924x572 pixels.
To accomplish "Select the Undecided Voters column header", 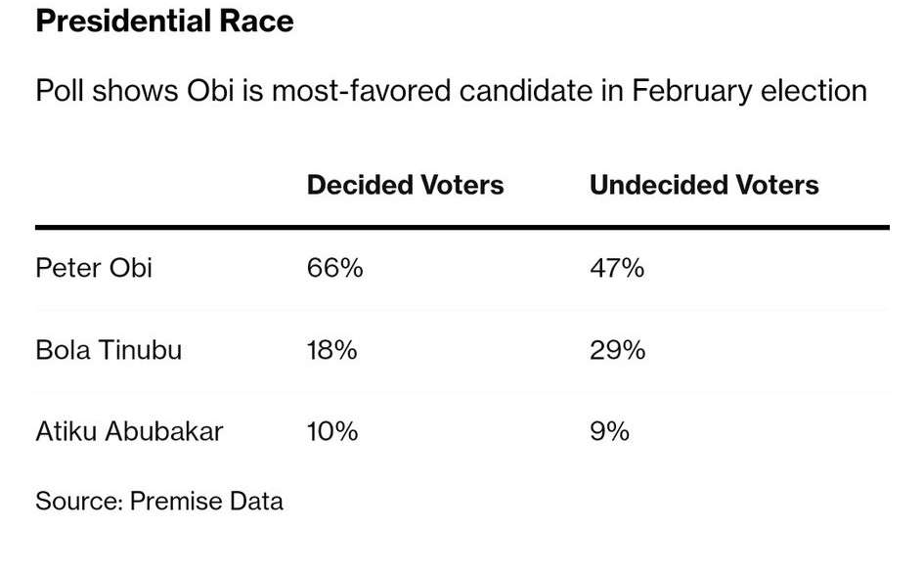I will tap(704, 185).
